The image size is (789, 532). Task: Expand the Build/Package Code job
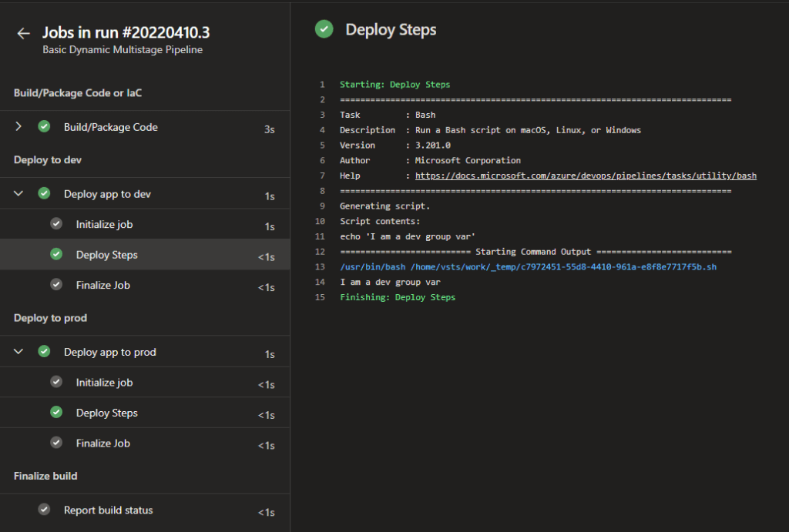(x=18, y=127)
